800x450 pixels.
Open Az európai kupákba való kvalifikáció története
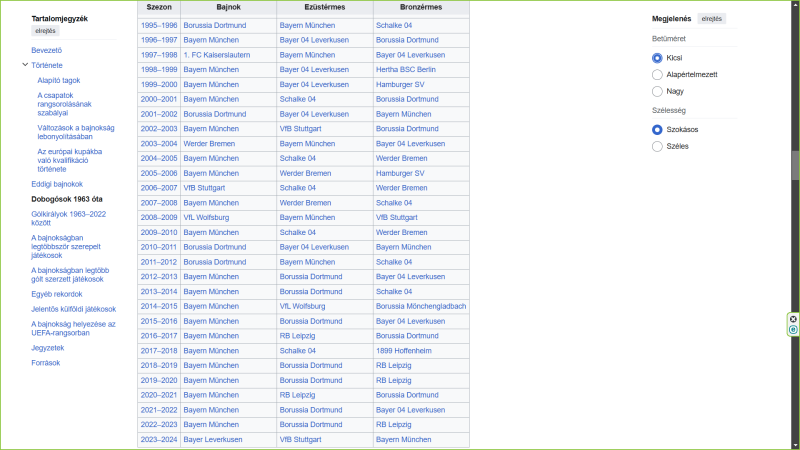(70, 160)
